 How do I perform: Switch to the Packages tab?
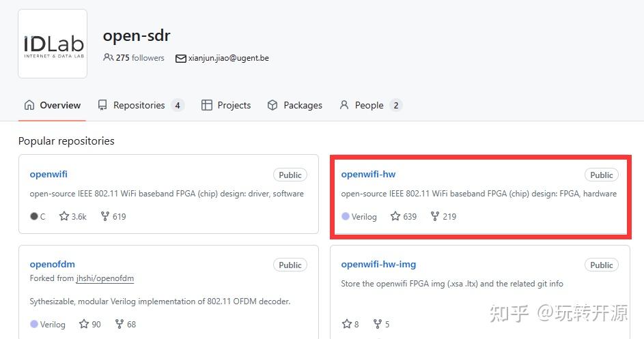coord(294,106)
